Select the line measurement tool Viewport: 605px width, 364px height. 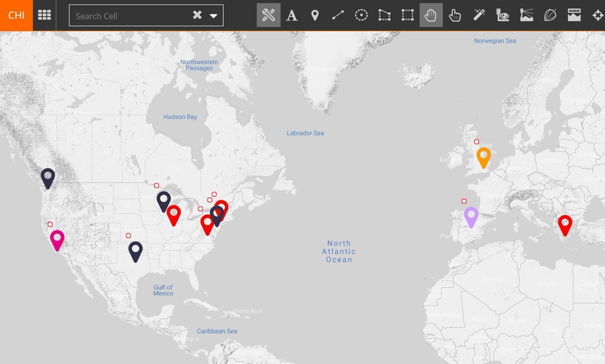pos(338,15)
